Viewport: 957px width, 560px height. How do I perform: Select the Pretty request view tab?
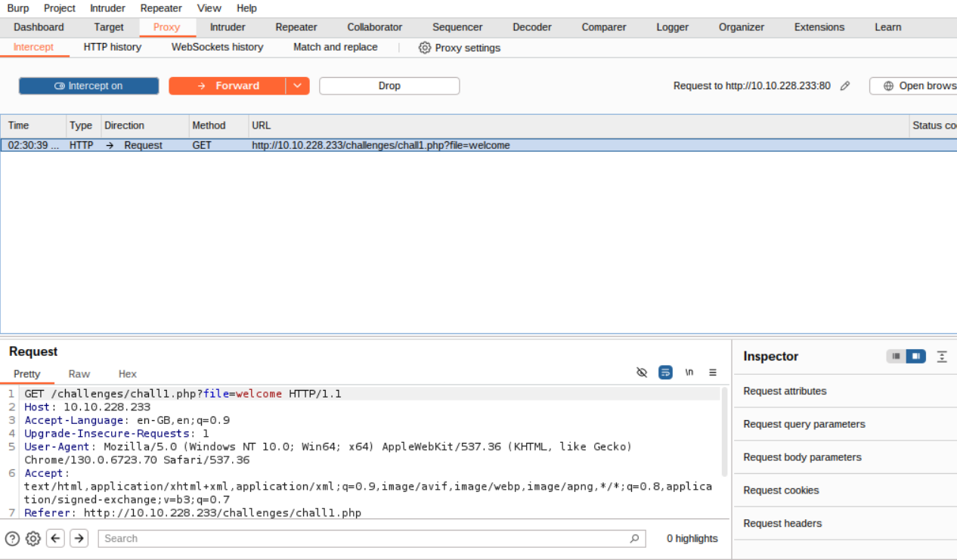click(27, 374)
